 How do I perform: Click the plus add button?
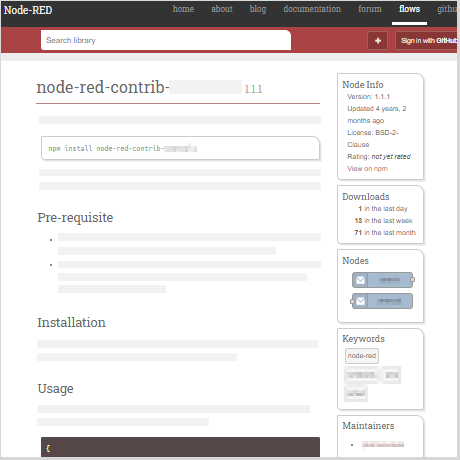pos(378,41)
